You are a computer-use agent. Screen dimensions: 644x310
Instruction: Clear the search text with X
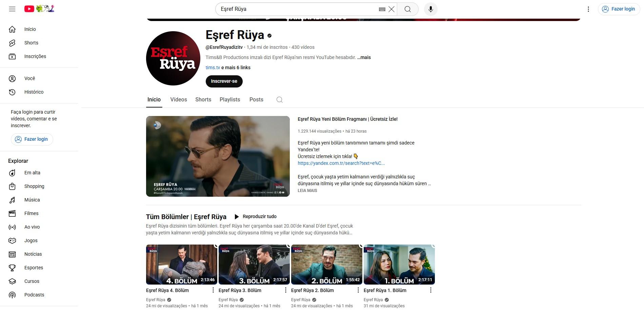pos(391,9)
